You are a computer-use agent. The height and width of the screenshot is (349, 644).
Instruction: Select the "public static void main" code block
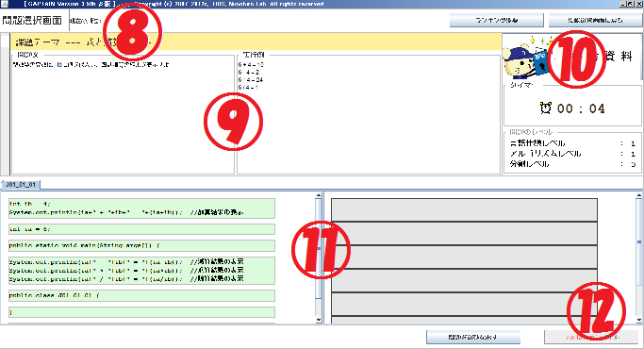(141, 246)
